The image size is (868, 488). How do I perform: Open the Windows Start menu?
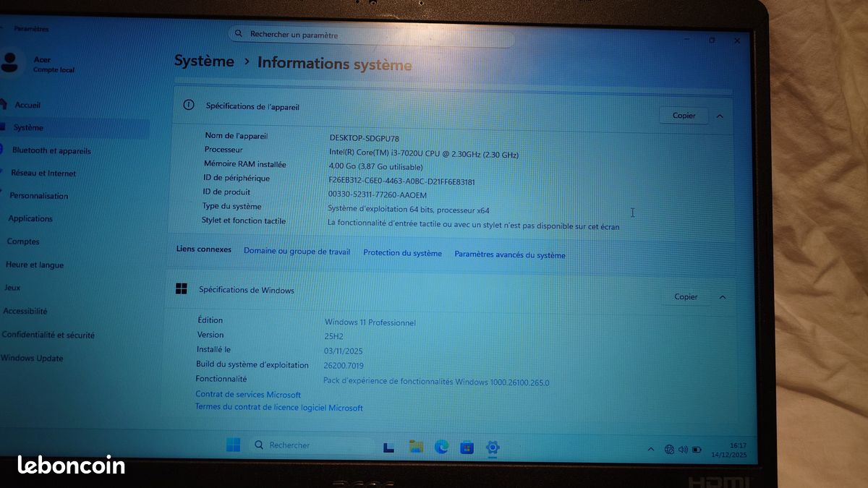click(x=233, y=445)
